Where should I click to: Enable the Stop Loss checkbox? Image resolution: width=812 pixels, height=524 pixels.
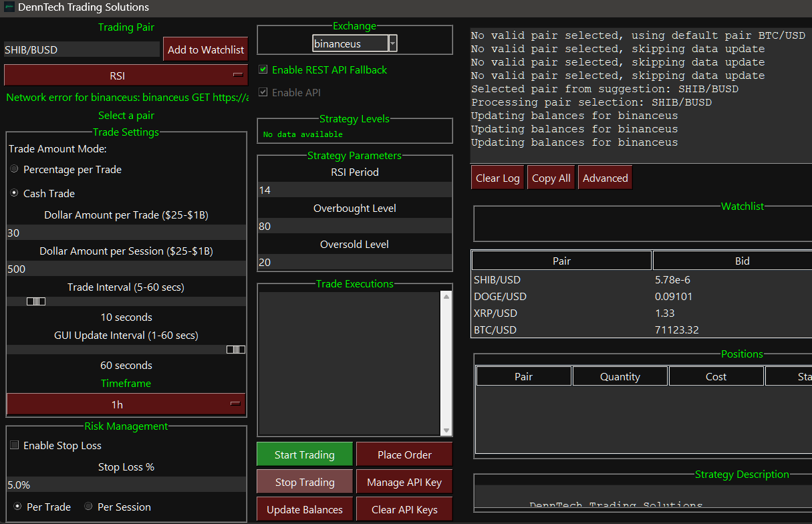coord(15,445)
